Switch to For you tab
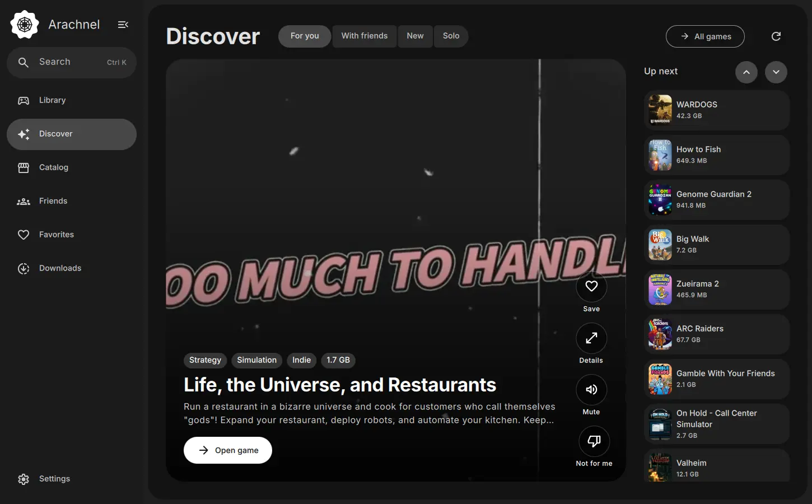The width and height of the screenshot is (812, 504). [x=305, y=36]
